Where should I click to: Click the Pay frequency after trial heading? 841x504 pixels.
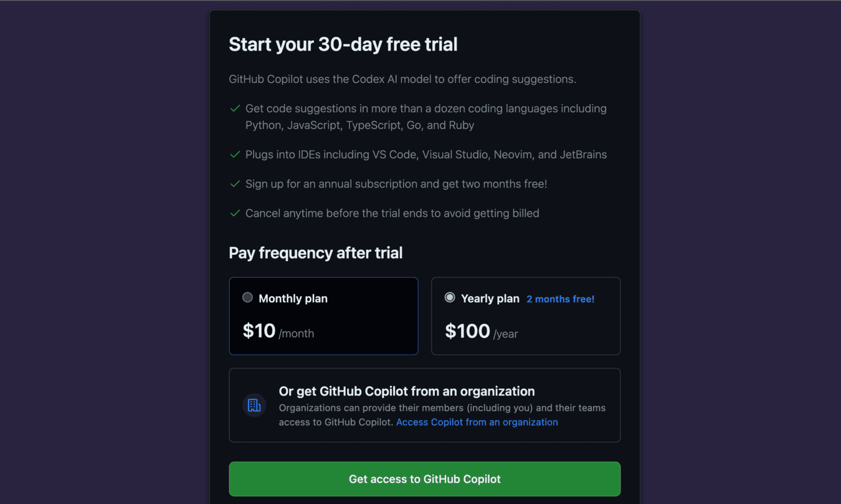[316, 253]
